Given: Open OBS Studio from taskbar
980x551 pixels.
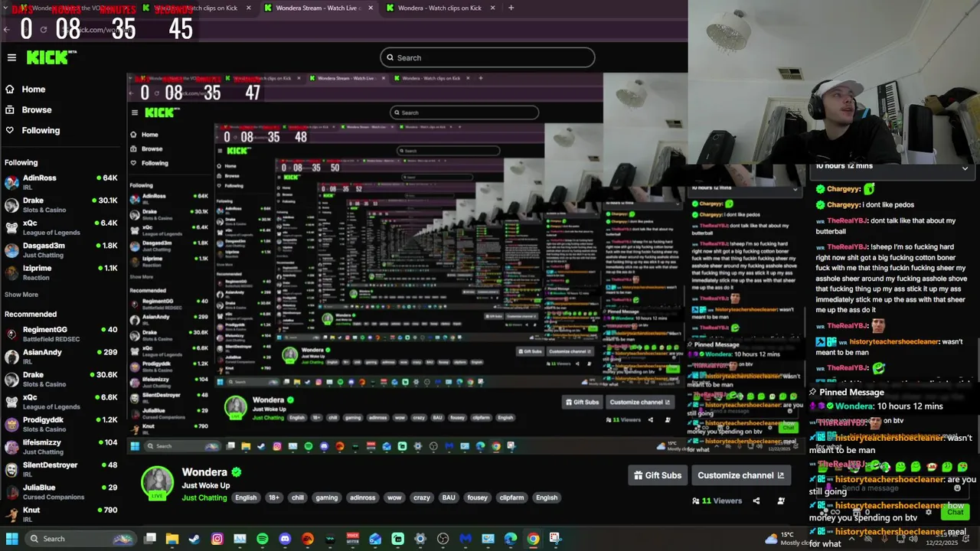Looking at the screenshot, I should (443, 539).
